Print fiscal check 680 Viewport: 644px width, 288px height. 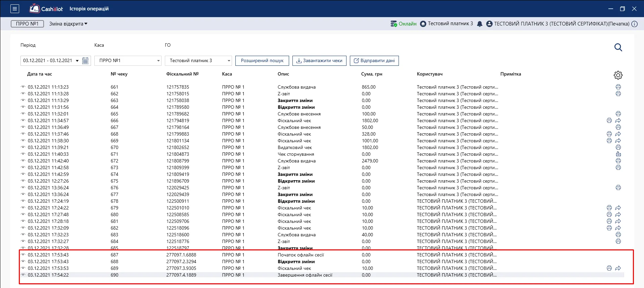click(609, 214)
